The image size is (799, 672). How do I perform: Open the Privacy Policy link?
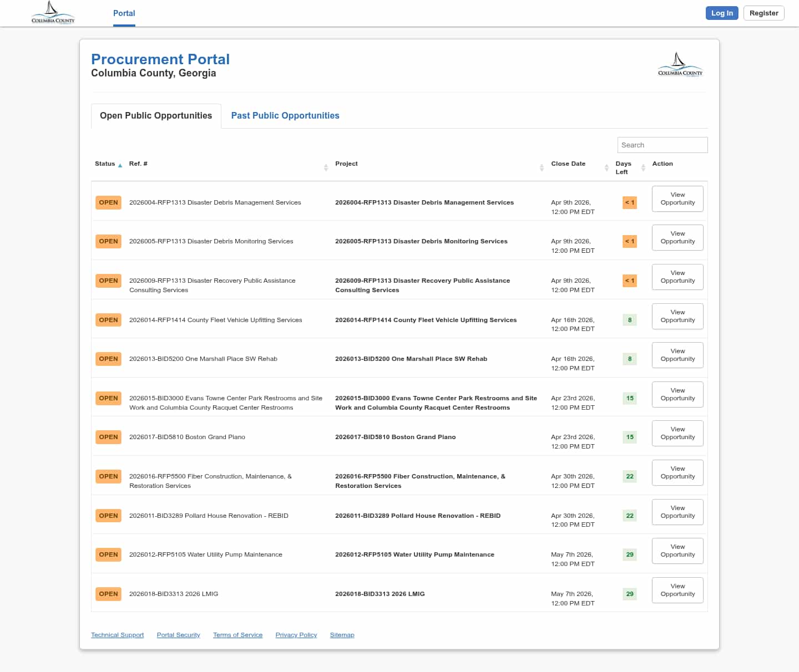[x=296, y=635]
